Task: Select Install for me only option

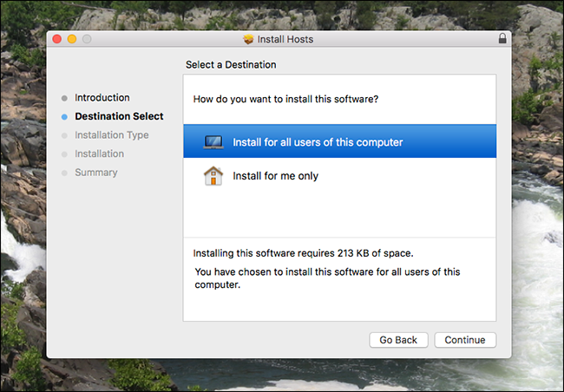Action: click(x=339, y=176)
